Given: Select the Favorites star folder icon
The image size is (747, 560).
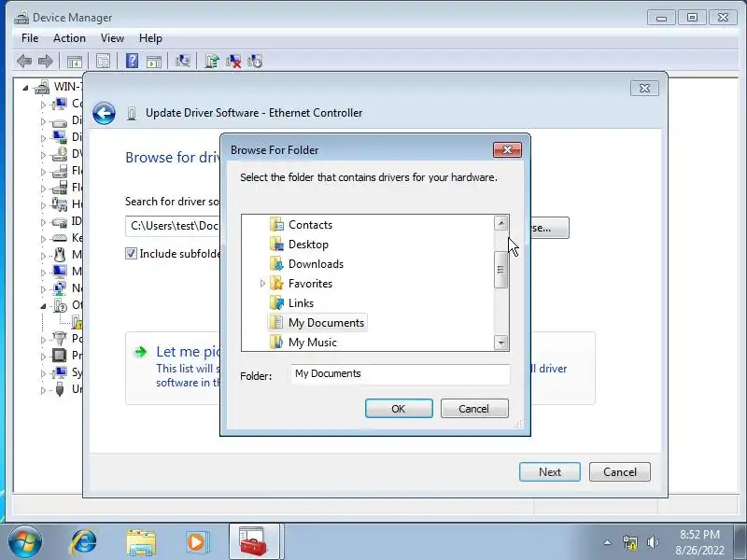Looking at the screenshot, I should pos(276,283).
